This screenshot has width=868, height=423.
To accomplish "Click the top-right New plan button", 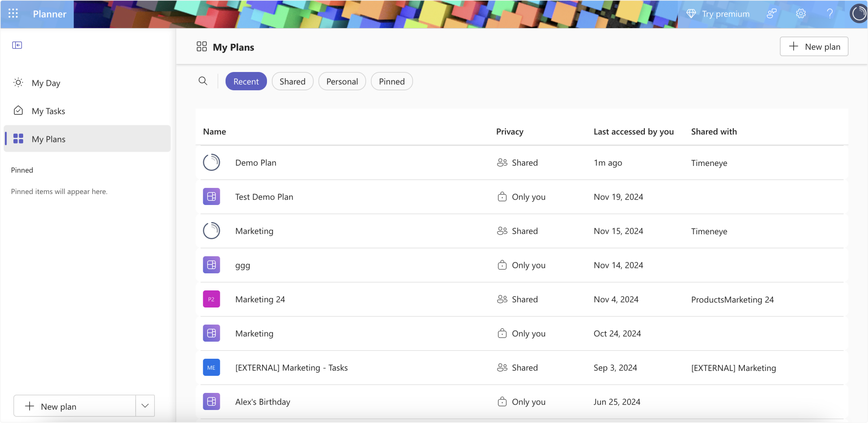I will (814, 47).
